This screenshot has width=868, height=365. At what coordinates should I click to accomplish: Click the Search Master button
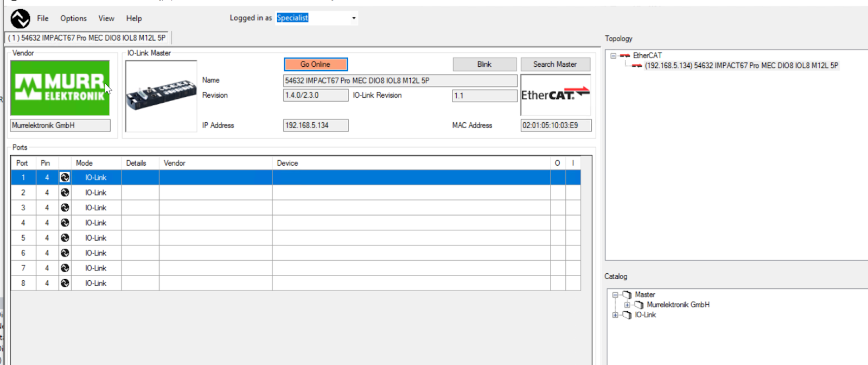555,64
